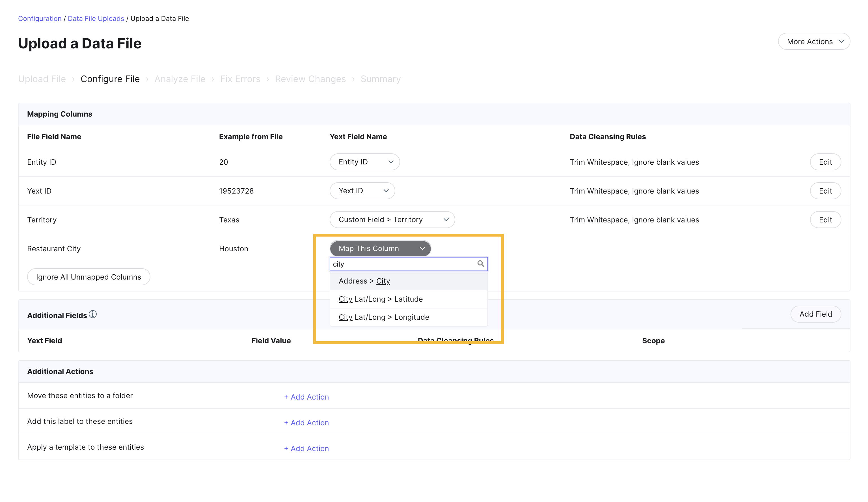Image resolution: width=868 pixels, height=502 pixels.
Task: Click the Yext Field Name column header
Action: point(358,137)
